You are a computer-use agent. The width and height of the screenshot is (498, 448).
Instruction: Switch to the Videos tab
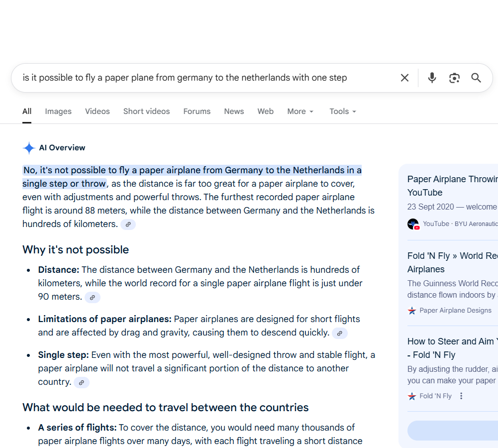pos(97,112)
